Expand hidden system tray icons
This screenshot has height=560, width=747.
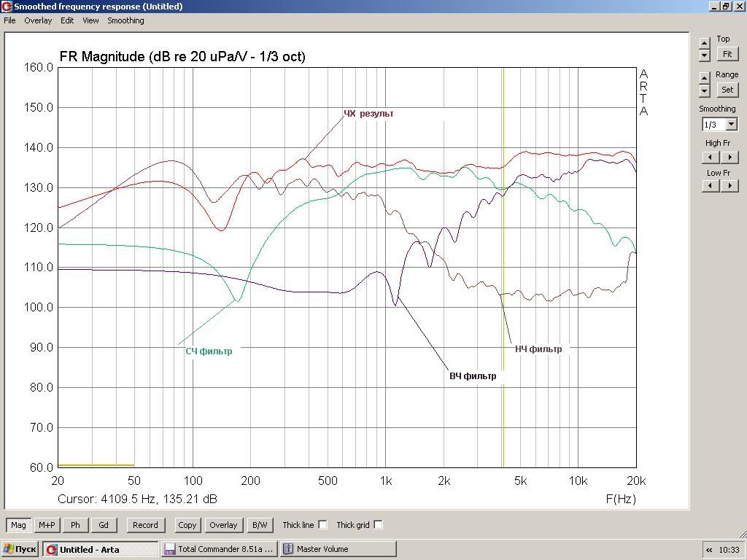[709, 550]
